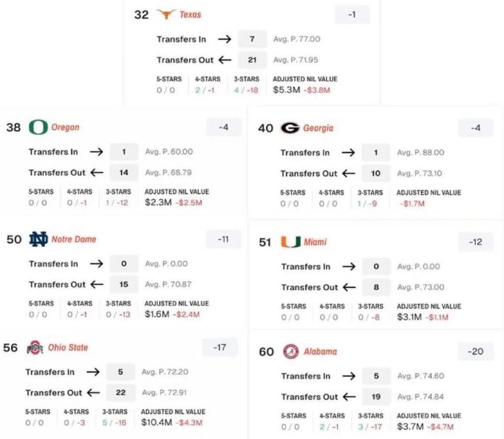Click the Ohio State Buckeyes logo
This screenshot has height=439, width=504.
(x=35, y=347)
